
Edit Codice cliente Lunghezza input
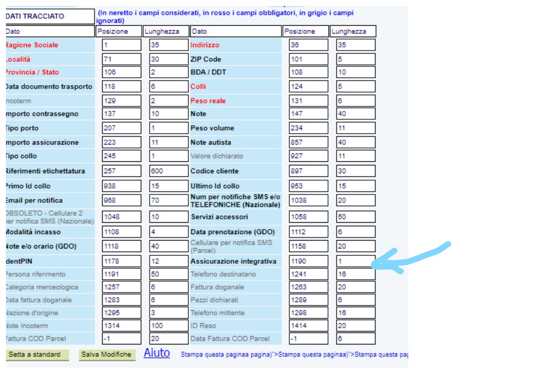click(356, 171)
